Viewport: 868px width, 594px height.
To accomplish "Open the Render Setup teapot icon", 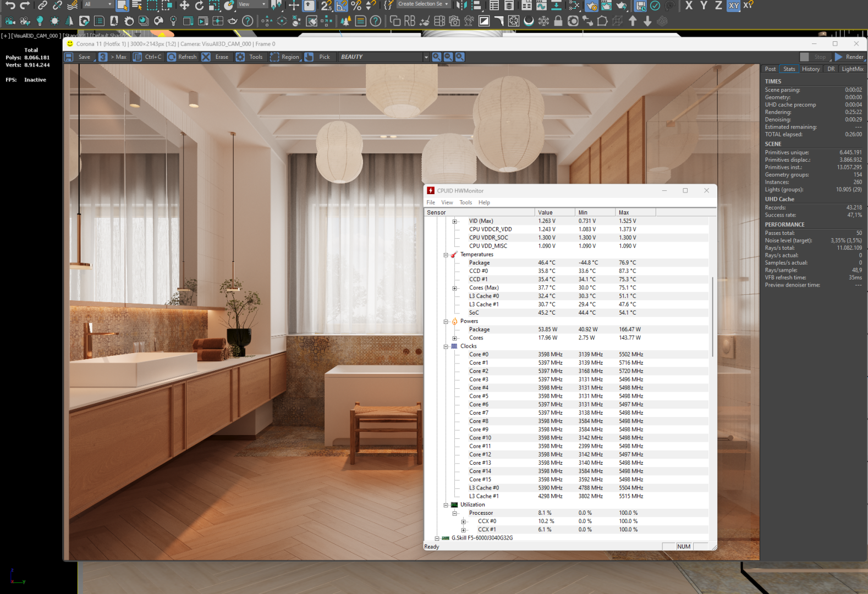I will 592,5.
